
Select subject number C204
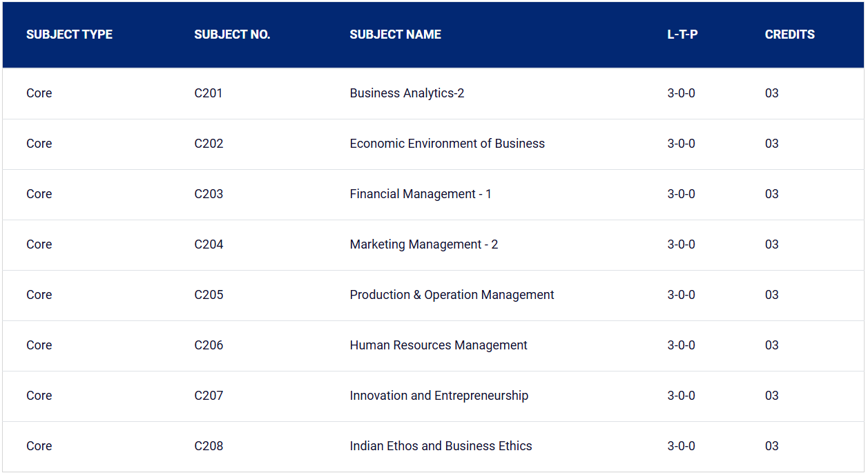coord(209,244)
